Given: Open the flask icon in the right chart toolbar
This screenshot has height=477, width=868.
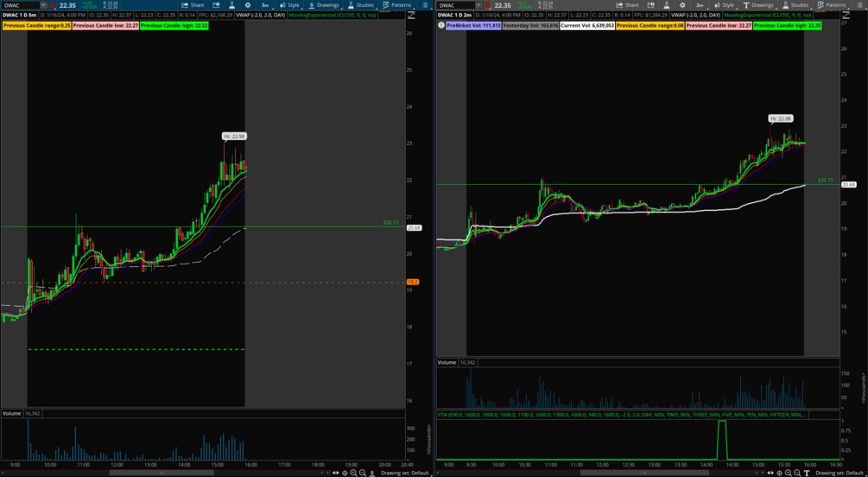Looking at the screenshot, I should click(x=667, y=5).
